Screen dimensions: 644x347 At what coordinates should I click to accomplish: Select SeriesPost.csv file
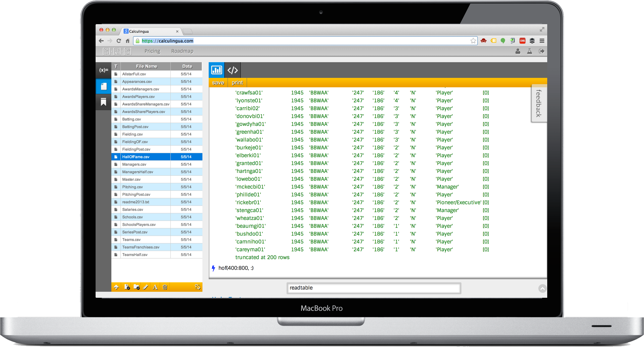point(157,232)
